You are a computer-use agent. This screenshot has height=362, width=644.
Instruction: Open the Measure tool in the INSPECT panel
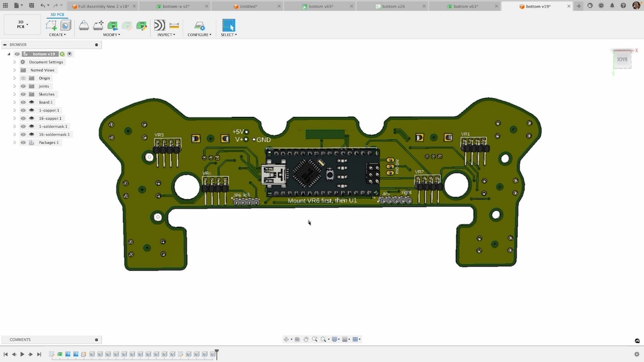(174, 25)
